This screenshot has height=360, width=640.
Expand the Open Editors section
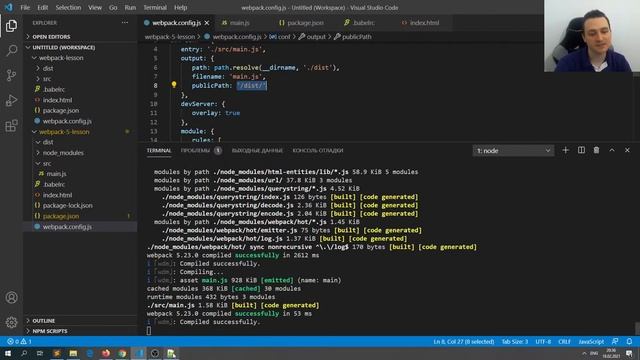point(81,37)
